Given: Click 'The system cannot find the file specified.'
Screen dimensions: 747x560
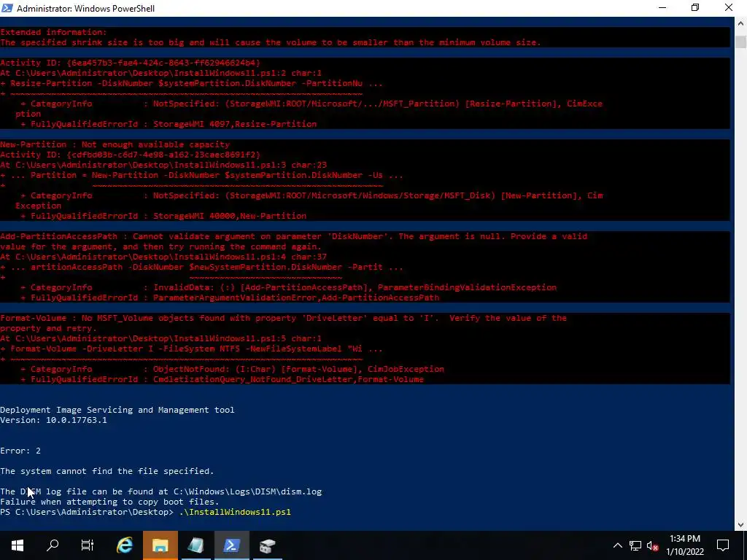Looking at the screenshot, I should [x=107, y=471].
